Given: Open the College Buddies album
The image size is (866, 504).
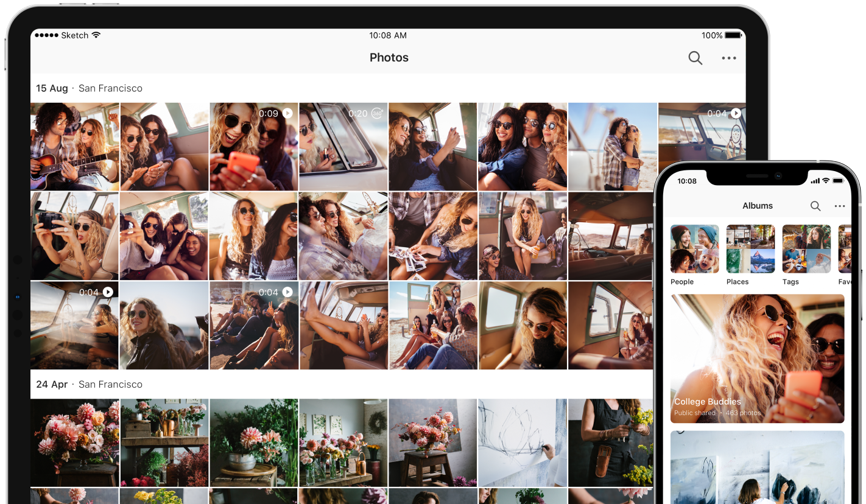Looking at the screenshot, I should 757,359.
